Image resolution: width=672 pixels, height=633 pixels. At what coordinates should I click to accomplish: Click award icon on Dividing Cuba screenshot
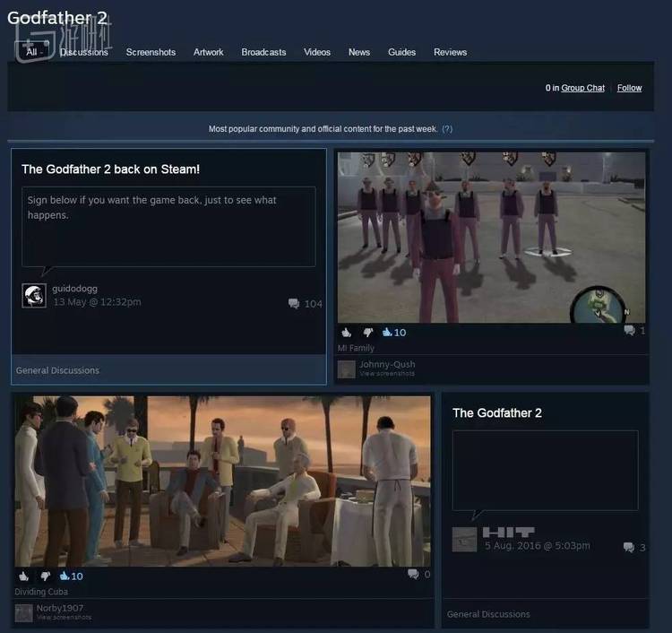[x=65, y=576]
